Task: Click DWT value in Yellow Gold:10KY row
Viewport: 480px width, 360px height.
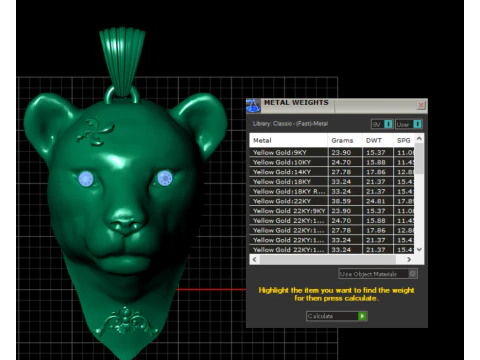Action: (376, 162)
